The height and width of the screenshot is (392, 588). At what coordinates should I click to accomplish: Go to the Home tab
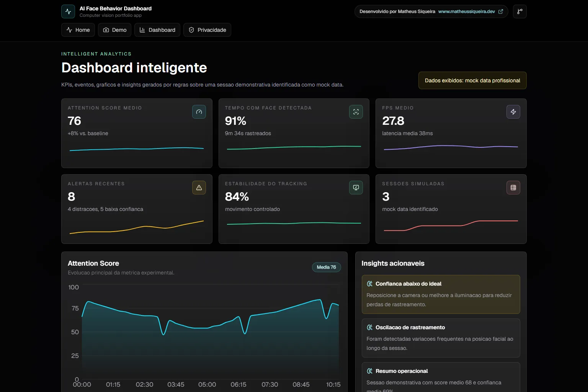tap(78, 30)
